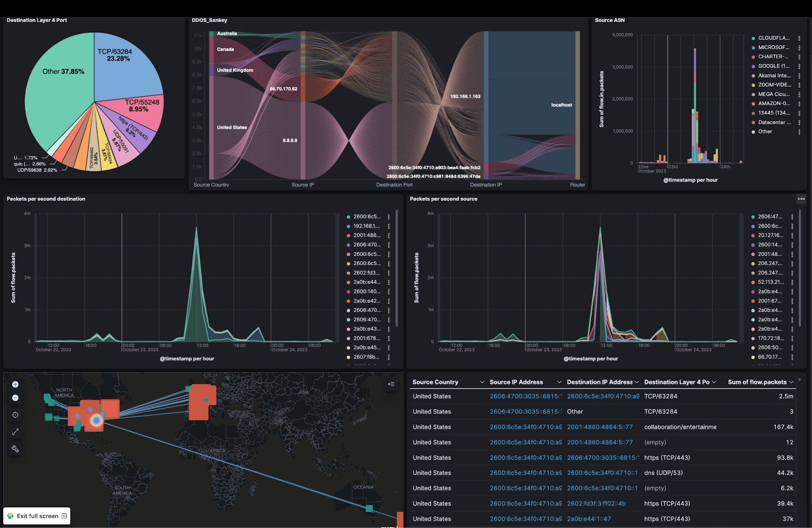Open Sum of flow.packets column menu
Image resolution: width=812 pixels, height=528 pixels.
click(x=791, y=382)
